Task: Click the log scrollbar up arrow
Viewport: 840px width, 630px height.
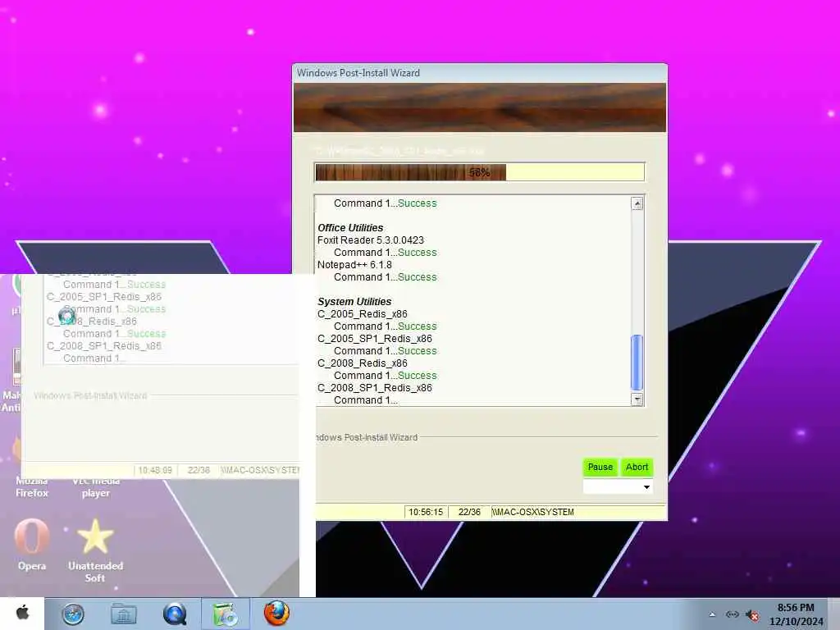Action: 637,203
